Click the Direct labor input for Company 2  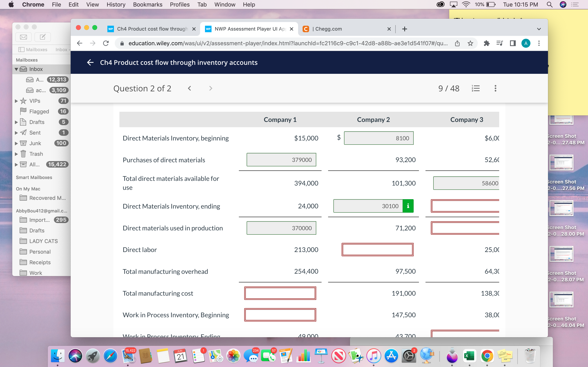(377, 249)
